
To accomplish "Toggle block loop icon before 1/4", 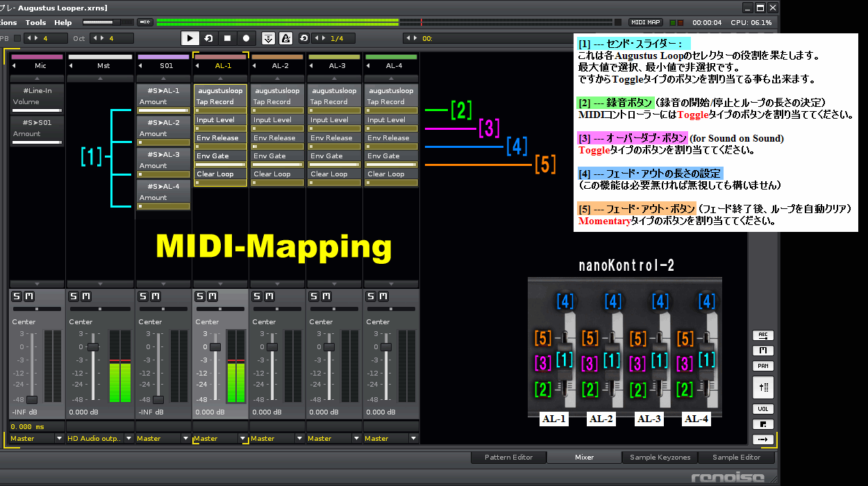I will tap(304, 38).
